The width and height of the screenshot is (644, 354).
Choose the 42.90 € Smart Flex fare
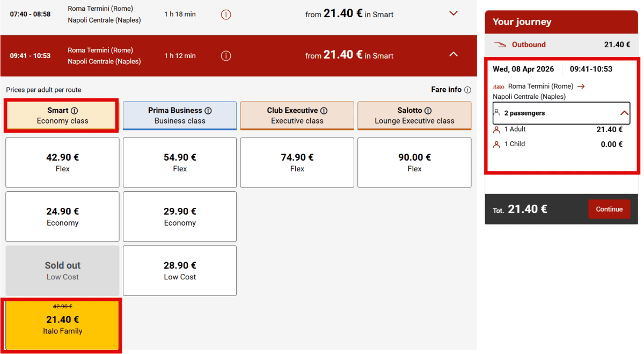[x=62, y=163]
